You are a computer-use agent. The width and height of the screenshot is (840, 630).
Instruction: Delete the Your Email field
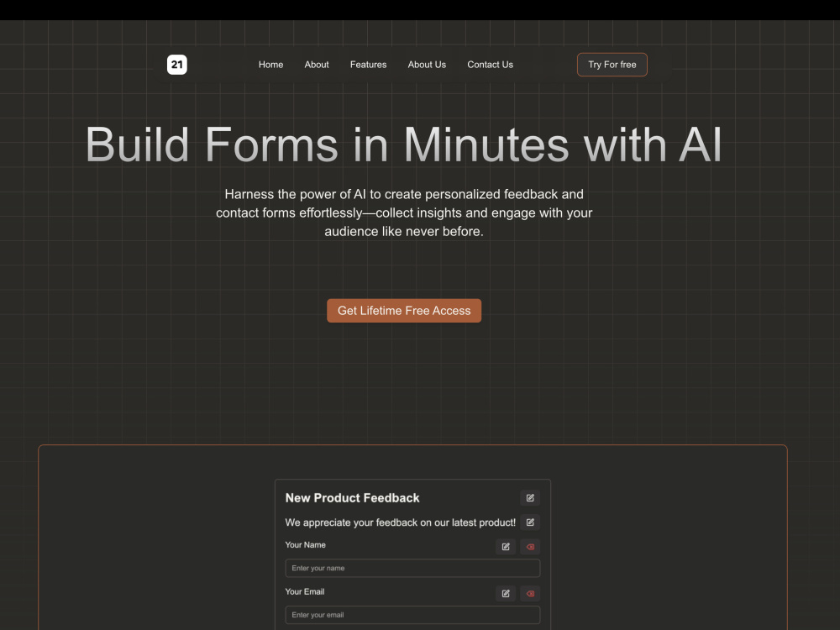(530, 593)
